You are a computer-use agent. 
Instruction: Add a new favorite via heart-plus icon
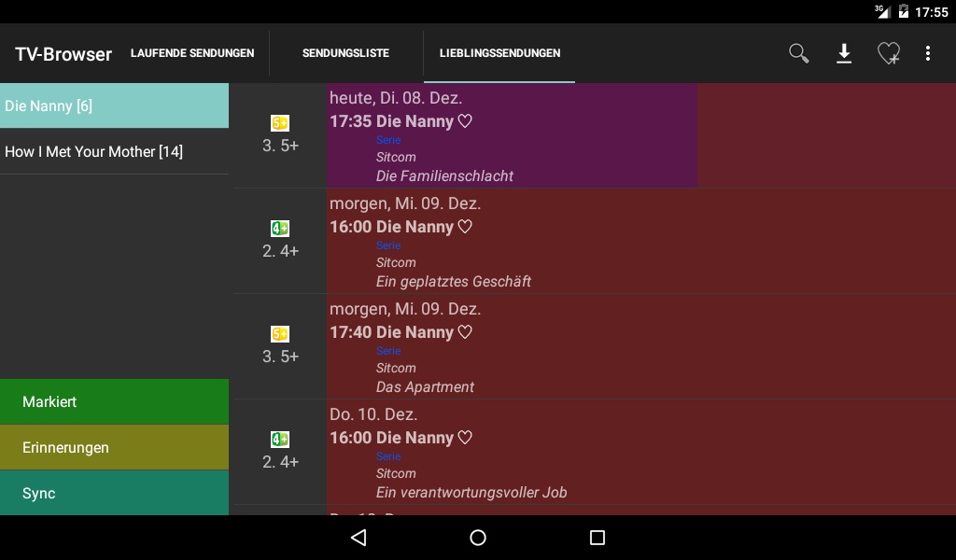(x=889, y=53)
